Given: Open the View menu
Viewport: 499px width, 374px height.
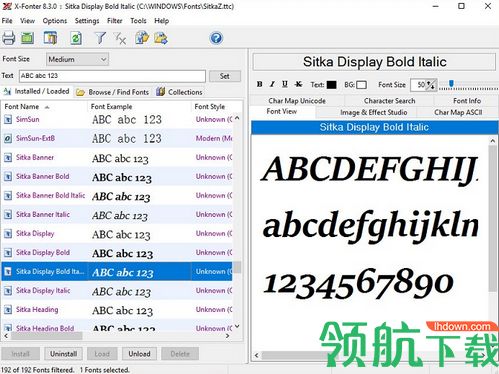Looking at the screenshot, I should [27, 21].
